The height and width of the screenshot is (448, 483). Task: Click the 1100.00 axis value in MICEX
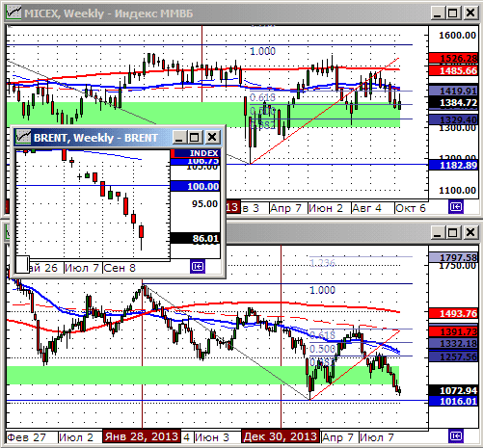click(457, 191)
